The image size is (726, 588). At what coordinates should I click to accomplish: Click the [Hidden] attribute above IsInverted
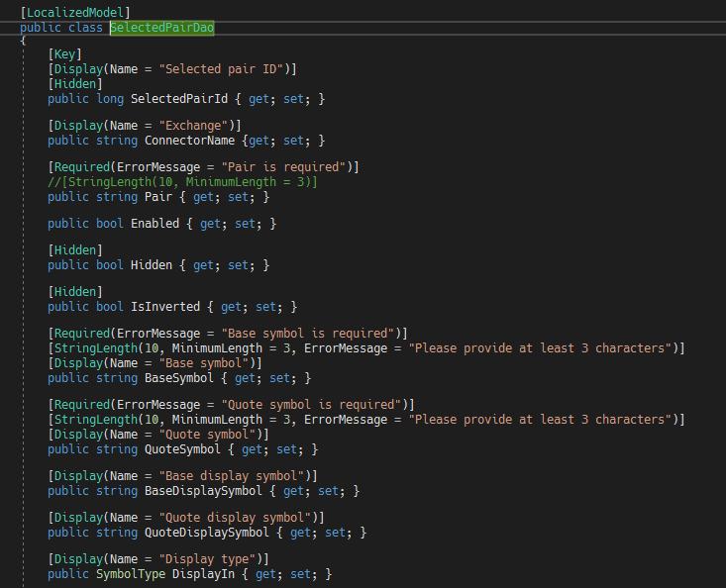pos(75,292)
